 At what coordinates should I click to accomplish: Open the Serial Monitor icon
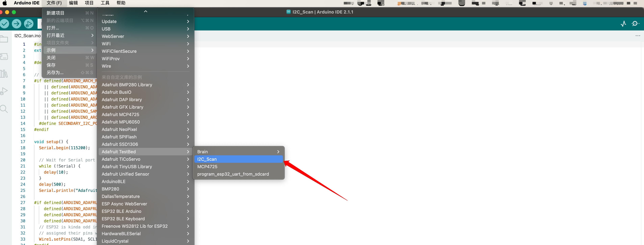pyautogui.click(x=635, y=24)
